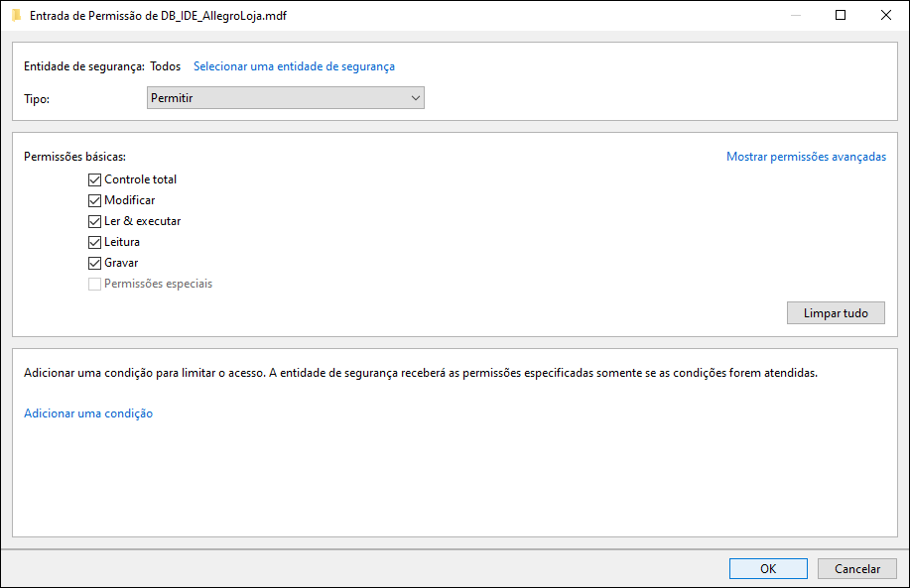The image size is (910, 588).
Task: Show advanced permissions via Mostrar permissões avançadas
Action: pos(806,157)
